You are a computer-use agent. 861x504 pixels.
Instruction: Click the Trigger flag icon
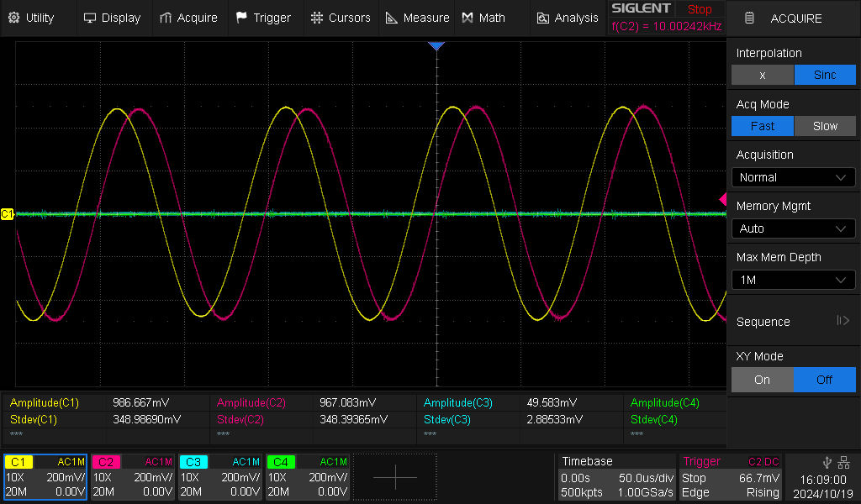(x=241, y=18)
